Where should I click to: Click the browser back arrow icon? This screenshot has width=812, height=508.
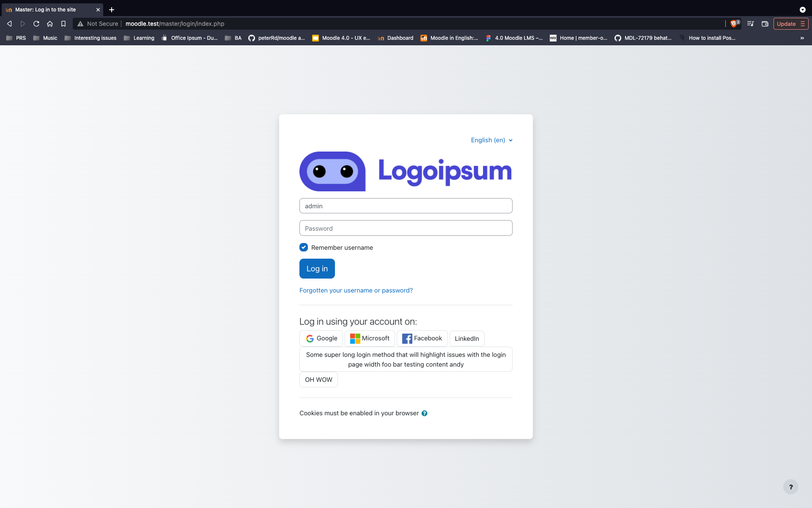coord(9,24)
